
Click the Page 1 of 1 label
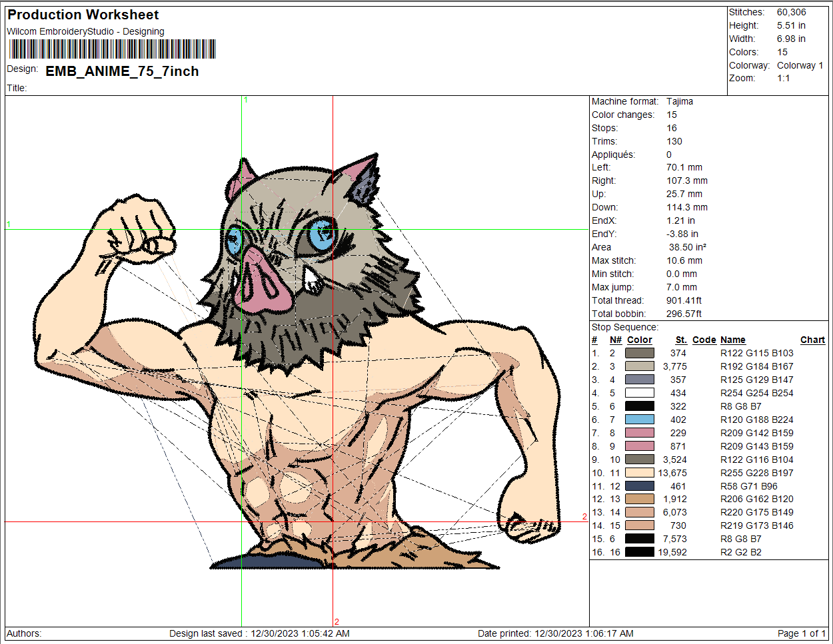[x=801, y=633]
